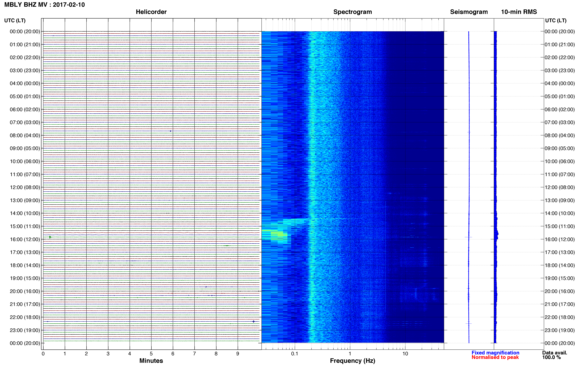
Task: Click the 0.1 tick on the Frequency axis
Action: pyautogui.click(x=295, y=354)
